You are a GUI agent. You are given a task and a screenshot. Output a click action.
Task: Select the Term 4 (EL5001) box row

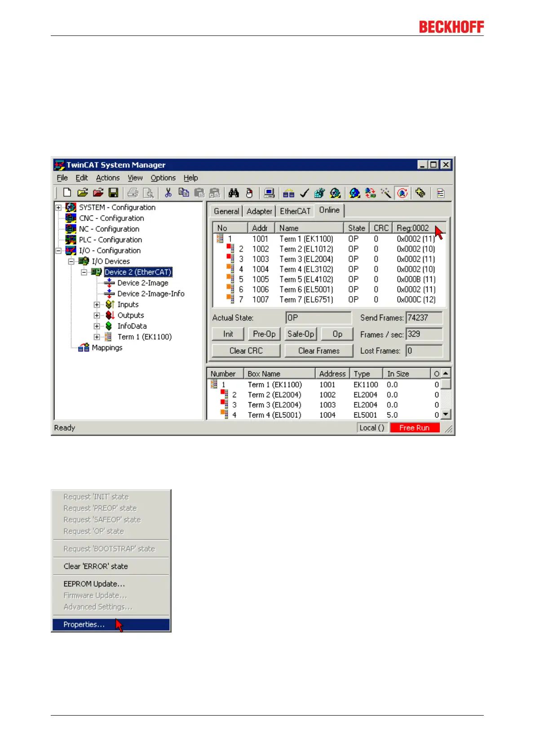tap(323, 415)
